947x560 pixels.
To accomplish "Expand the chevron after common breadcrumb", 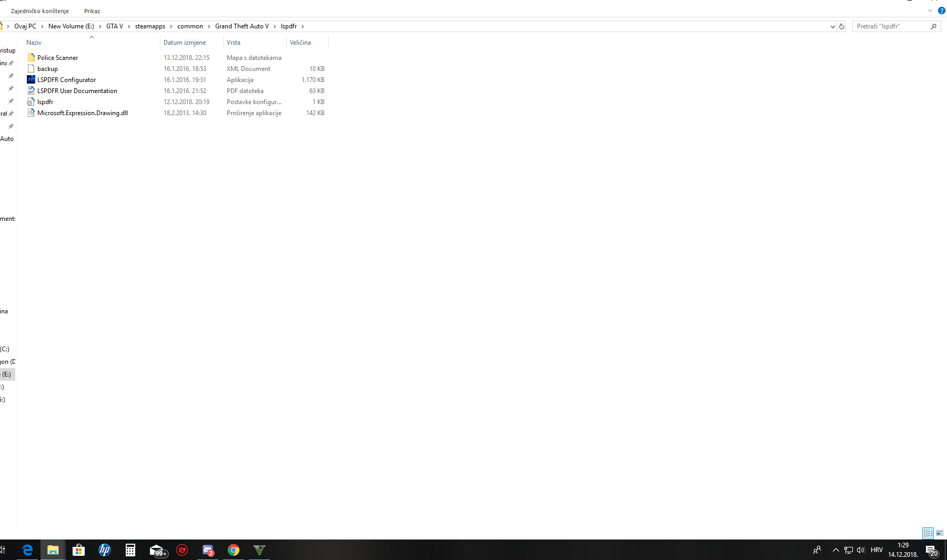I will (209, 26).
